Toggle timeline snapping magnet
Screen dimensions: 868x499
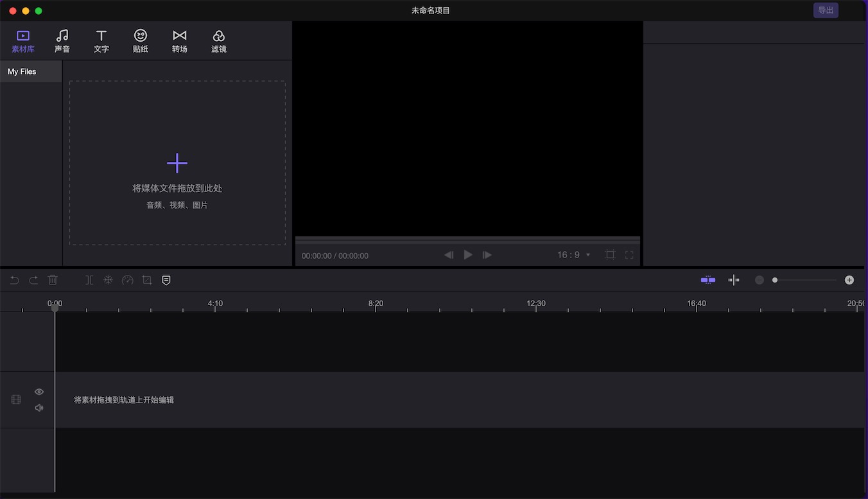[x=708, y=280]
